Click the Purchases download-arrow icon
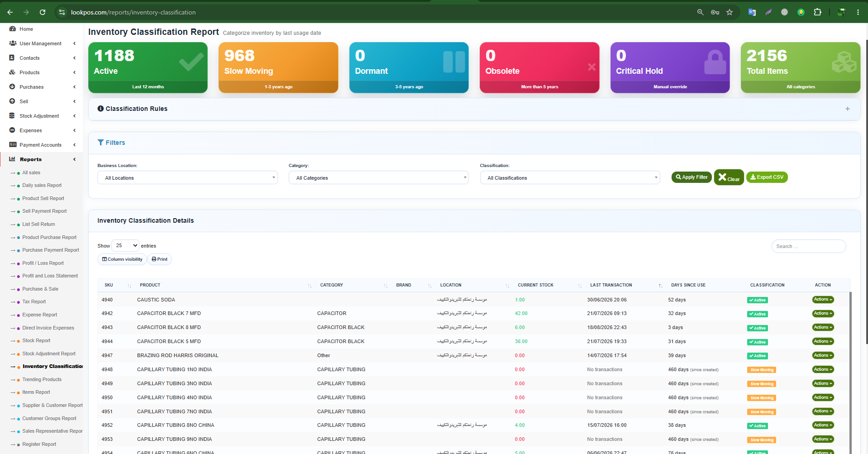Screen dimensions: 868x454 (x=12, y=87)
